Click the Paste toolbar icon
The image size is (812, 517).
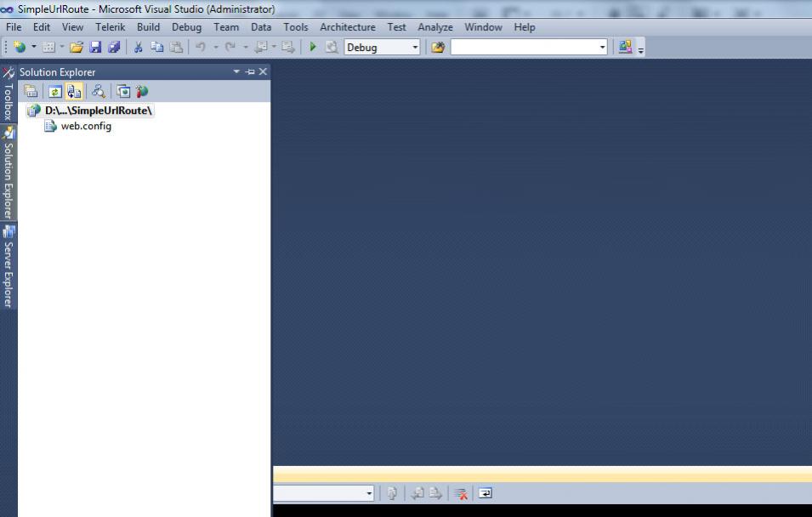177,48
